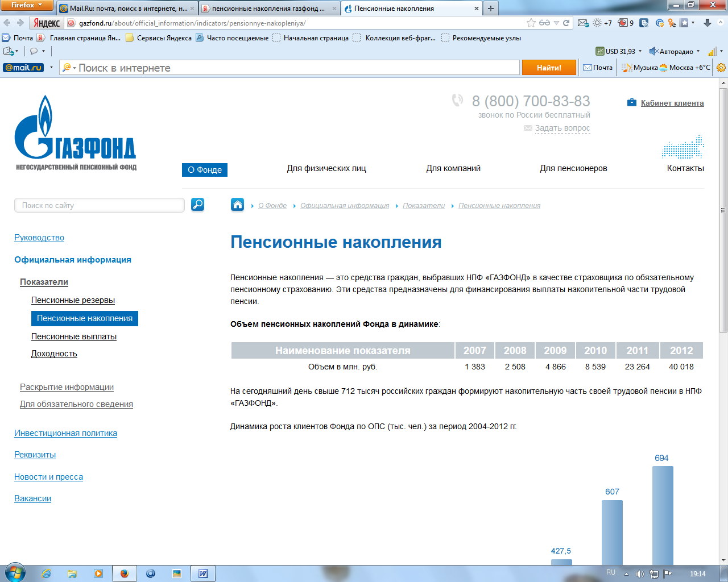Open the chat bubble dropdown arrow
728x582 pixels.
43,51
